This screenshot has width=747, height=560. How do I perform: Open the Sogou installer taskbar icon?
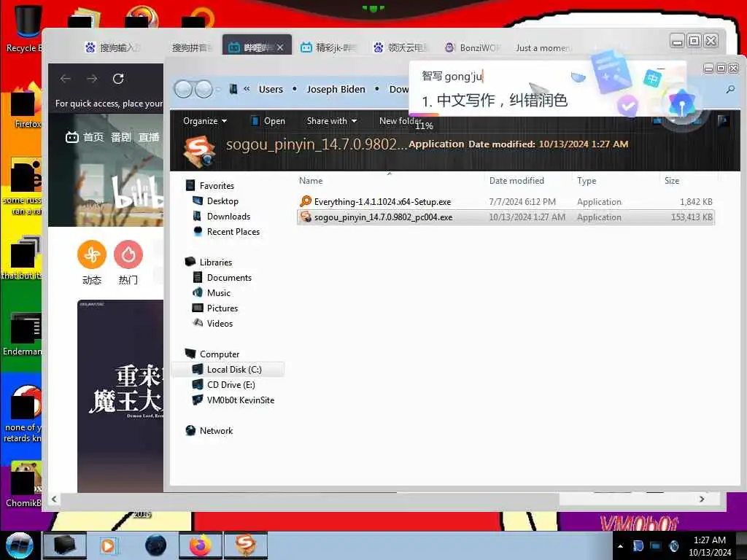[x=245, y=545]
